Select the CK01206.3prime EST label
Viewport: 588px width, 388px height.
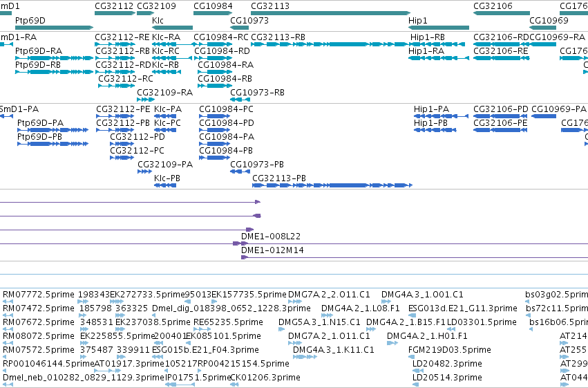click(x=265, y=378)
